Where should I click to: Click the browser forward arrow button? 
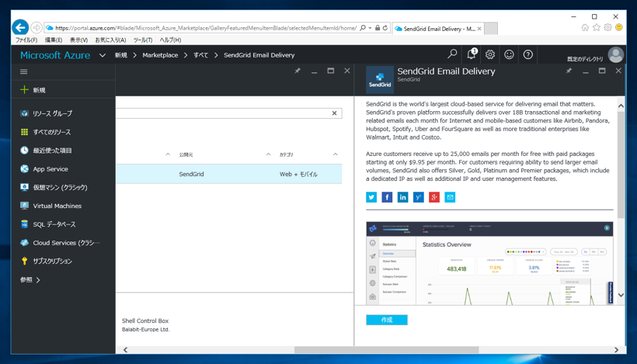pyautogui.click(x=37, y=28)
